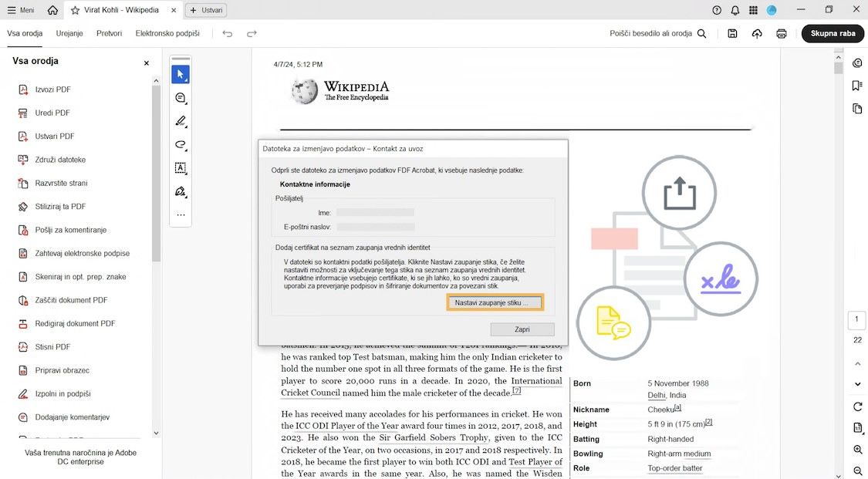Star the Virat Kohli document tab

(76, 10)
